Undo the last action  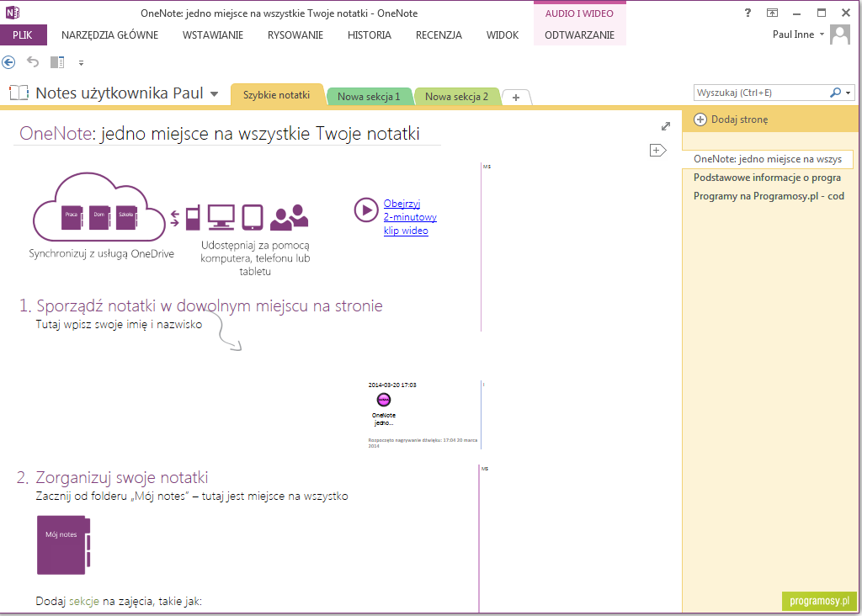pyautogui.click(x=33, y=62)
